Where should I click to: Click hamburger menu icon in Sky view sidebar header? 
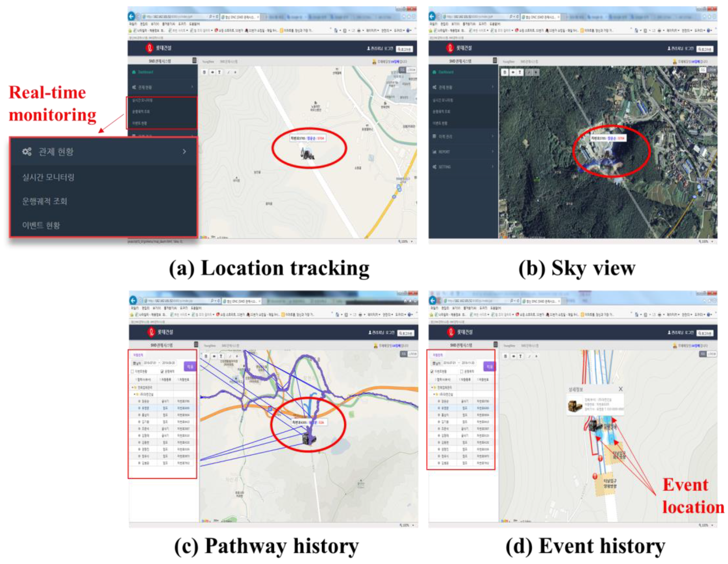pos(495,60)
